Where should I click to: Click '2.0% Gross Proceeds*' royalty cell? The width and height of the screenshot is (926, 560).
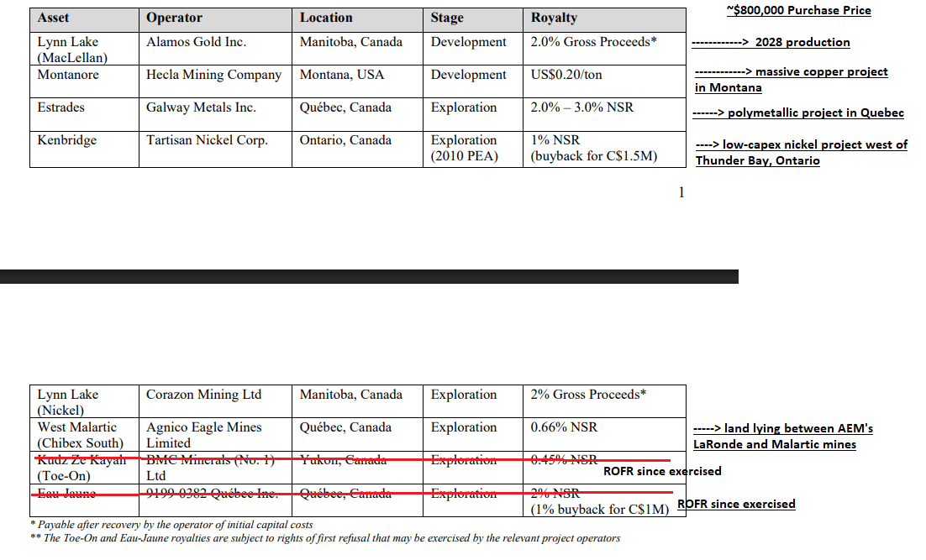(605, 49)
